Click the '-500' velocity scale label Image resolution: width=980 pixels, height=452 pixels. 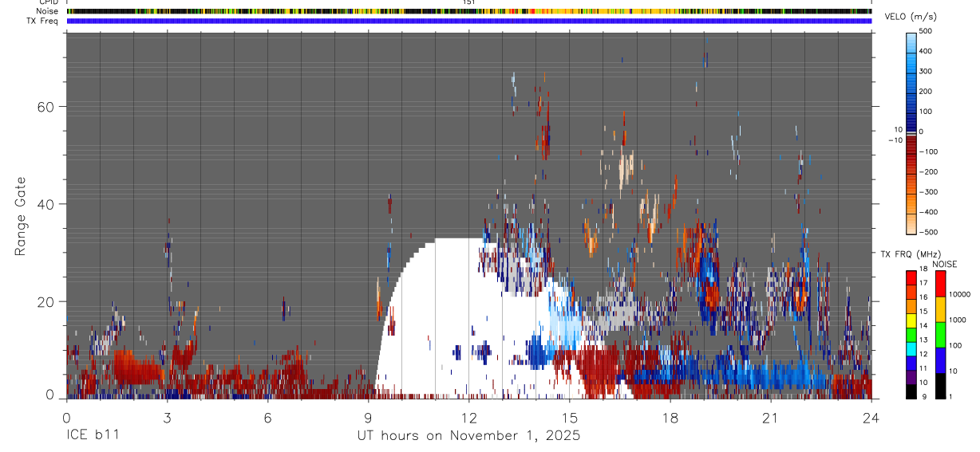[929, 232]
